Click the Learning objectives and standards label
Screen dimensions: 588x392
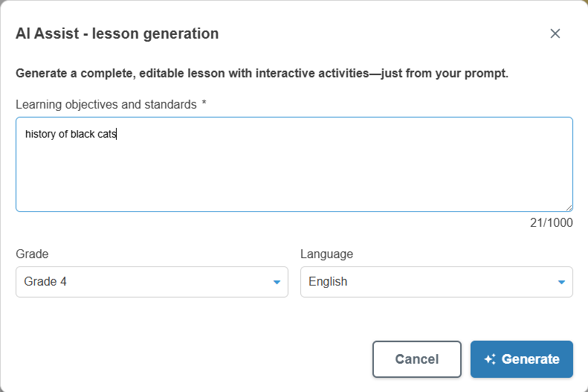pyautogui.click(x=106, y=104)
